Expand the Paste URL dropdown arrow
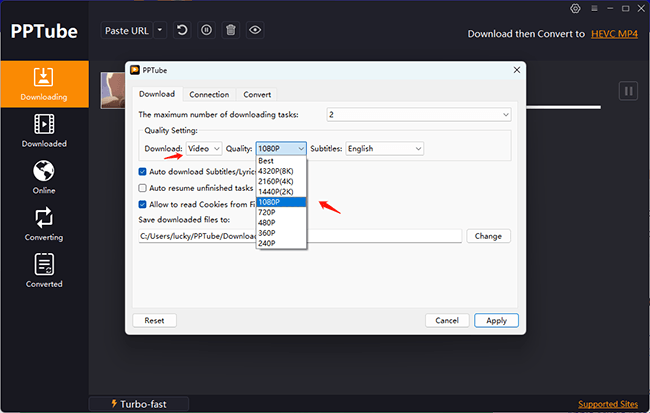Image resolution: width=650 pixels, height=413 pixels. click(x=160, y=31)
